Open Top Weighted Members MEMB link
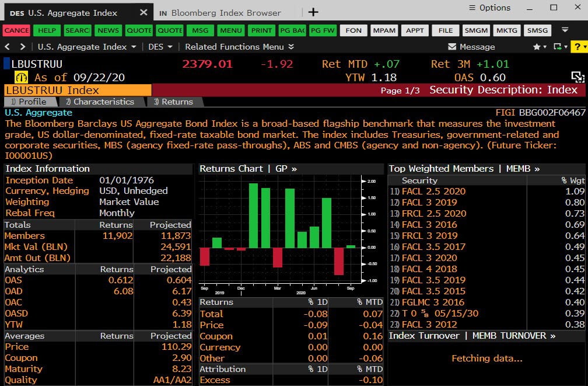 pos(523,169)
